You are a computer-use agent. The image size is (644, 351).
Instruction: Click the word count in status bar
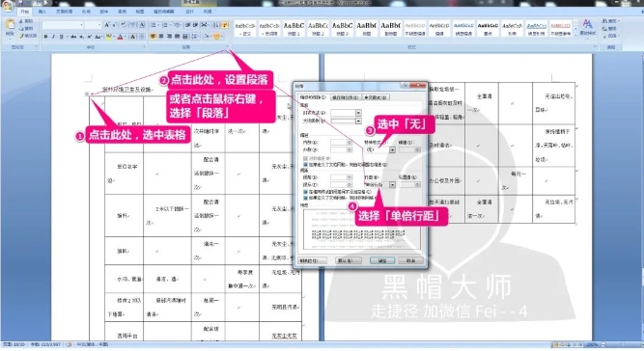pyautogui.click(x=45, y=345)
